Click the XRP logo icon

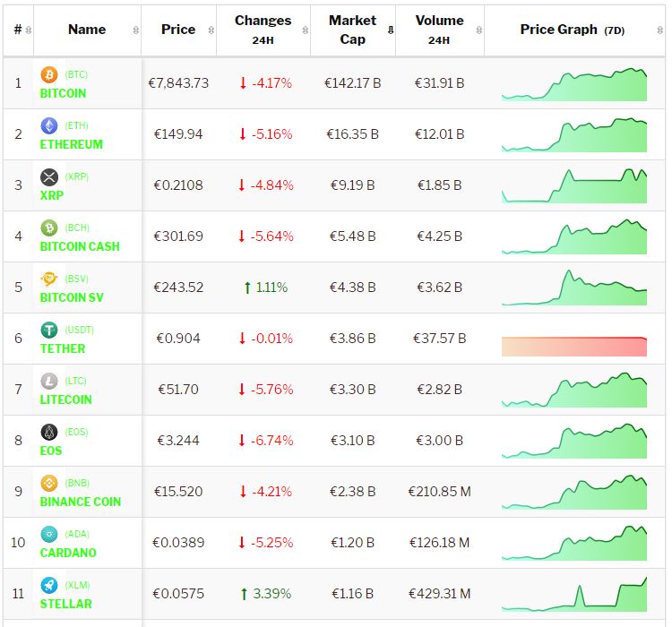49,177
